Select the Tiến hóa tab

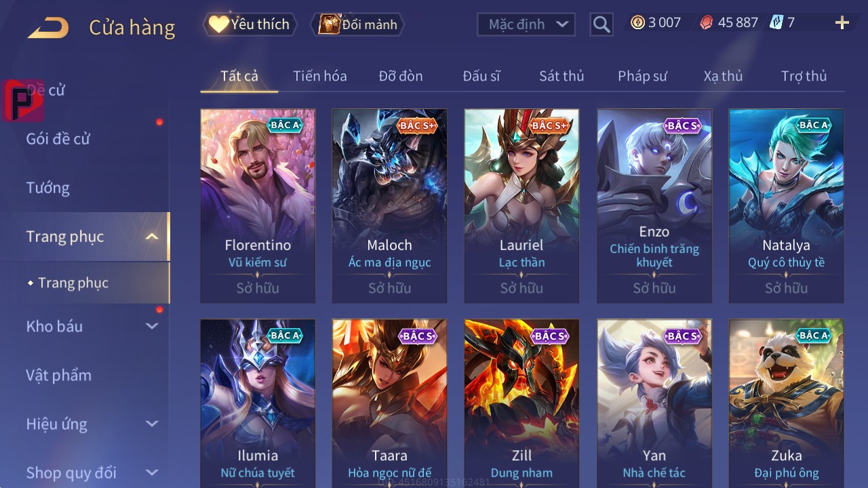(320, 76)
